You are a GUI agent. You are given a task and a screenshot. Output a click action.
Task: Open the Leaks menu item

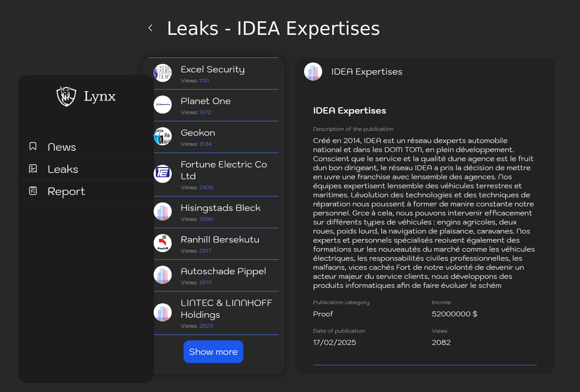point(86,169)
